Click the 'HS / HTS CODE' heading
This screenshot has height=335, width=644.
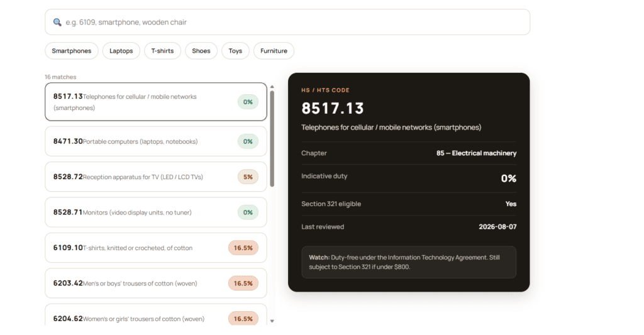(x=325, y=90)
